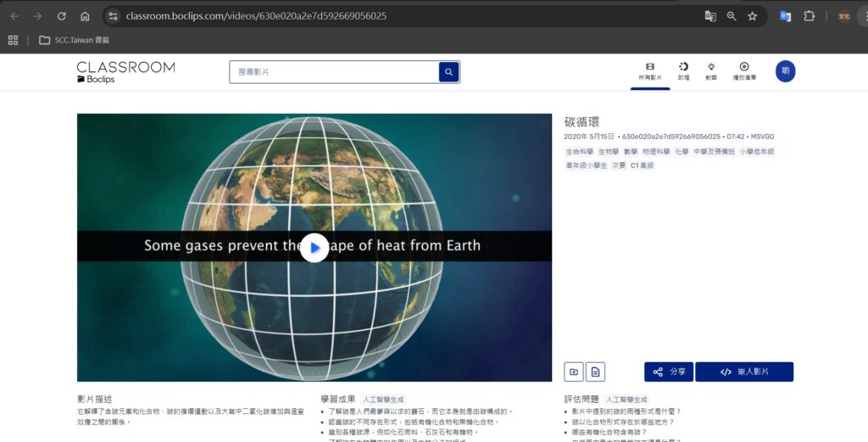
Task: Play the carbon cycle video
Action: tap(314, 247)
